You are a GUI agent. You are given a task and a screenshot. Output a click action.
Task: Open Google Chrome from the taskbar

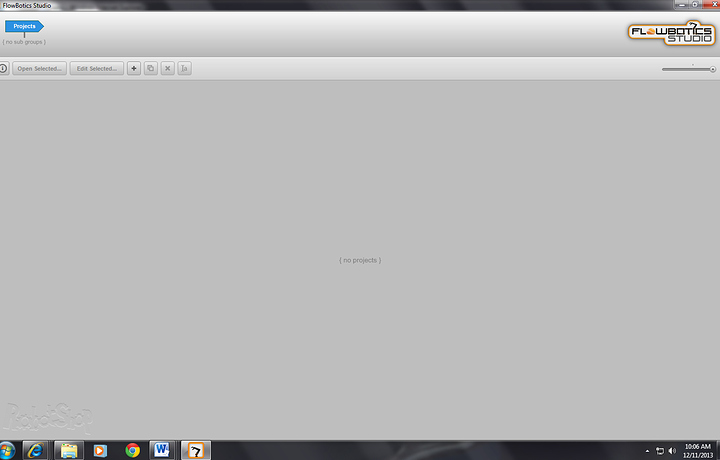tap(132, 450)
